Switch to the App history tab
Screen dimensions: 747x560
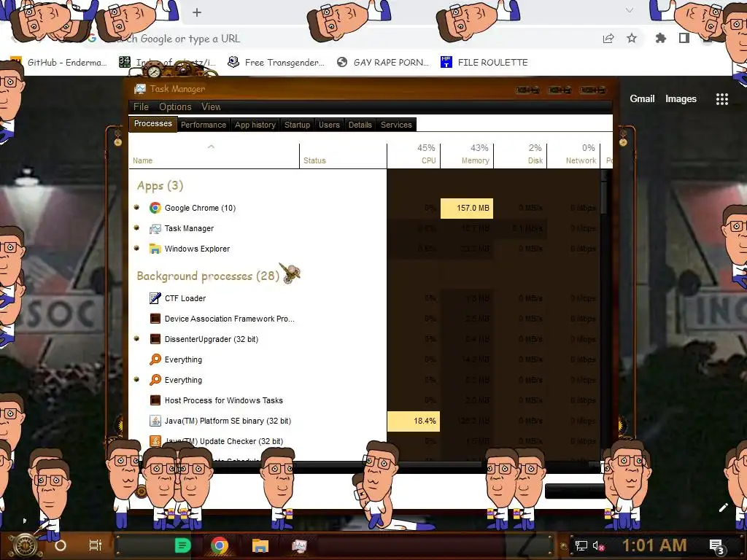255,125
